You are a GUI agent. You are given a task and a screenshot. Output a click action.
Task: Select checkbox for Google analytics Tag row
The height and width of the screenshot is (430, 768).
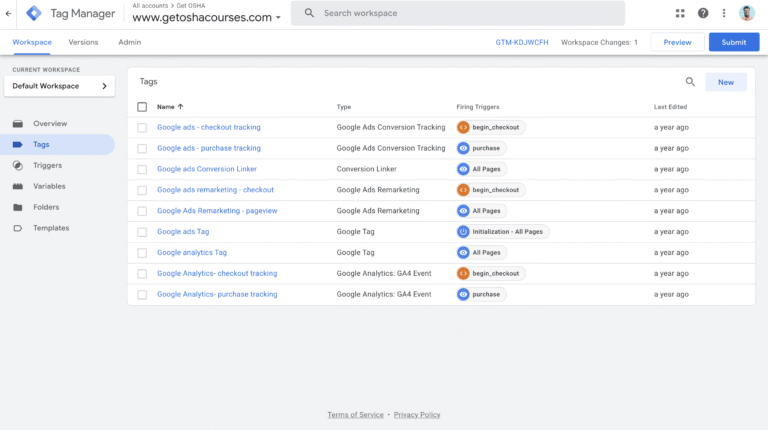tap(142, 253)
